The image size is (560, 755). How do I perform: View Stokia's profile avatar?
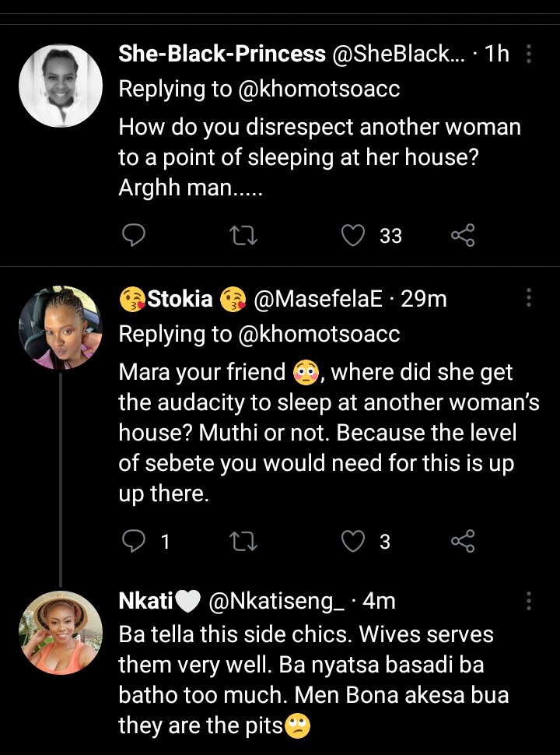(x=60, y=328)
